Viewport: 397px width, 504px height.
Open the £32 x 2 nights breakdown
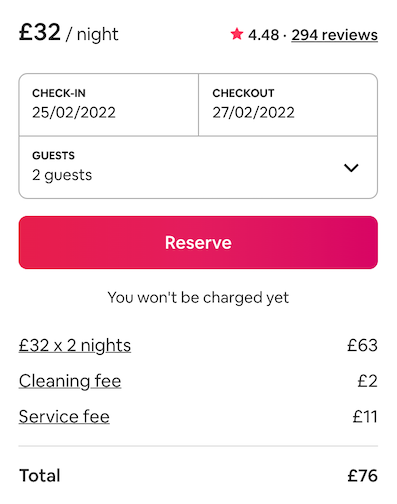(75, 345)
